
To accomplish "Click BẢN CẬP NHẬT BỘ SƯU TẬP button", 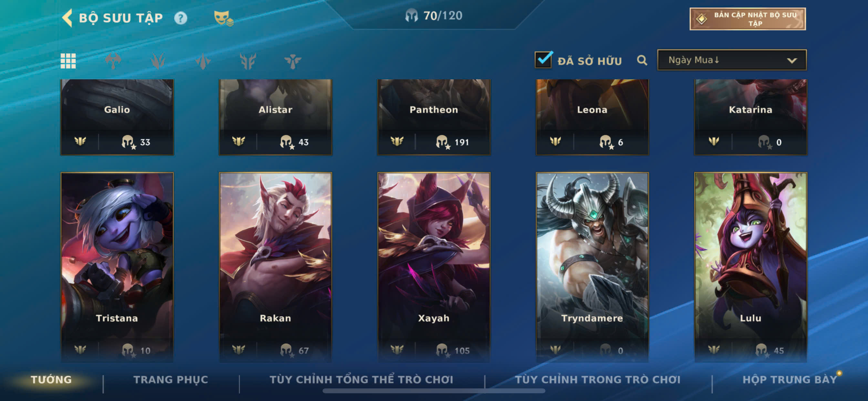I will [x=747, y=19].
